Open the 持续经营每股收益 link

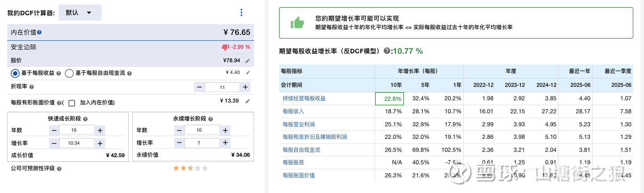[x=304, y=99]
